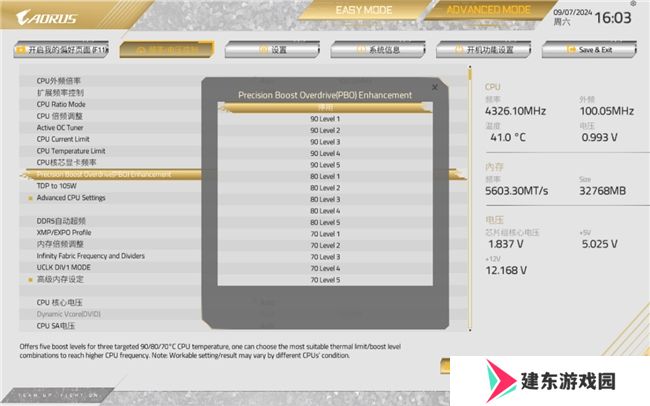Screen dimensions: 650x406
Task: Select the highlighted Precision Boost Overdrive row
Action: pyautogui.click(x=111, y=174)
